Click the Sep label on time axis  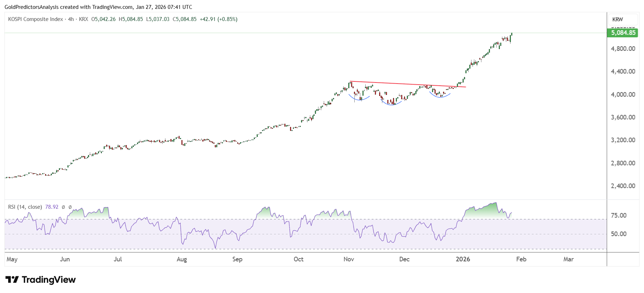(238, 259)
